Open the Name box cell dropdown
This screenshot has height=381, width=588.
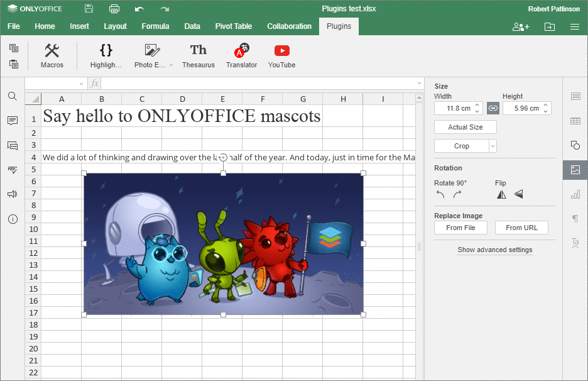pos(82,84)
